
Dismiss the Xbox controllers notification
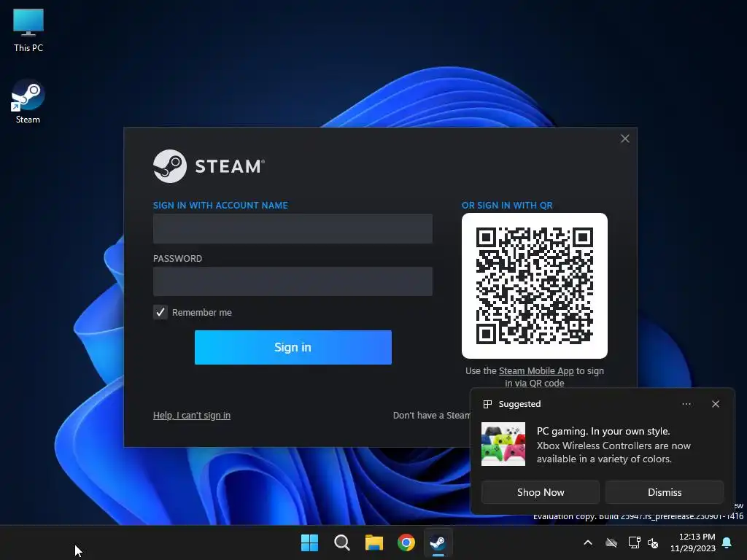click(665, 492)
